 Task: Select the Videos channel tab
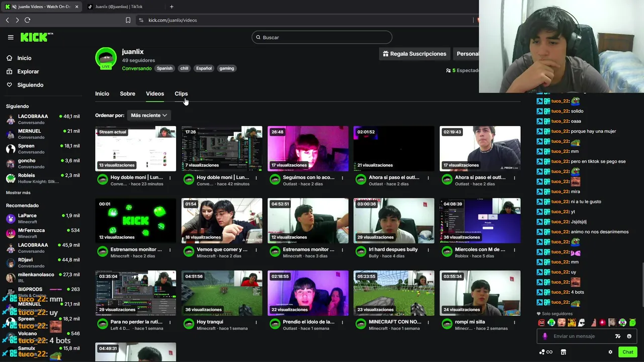pyautogui.click(x=155, y=94)
